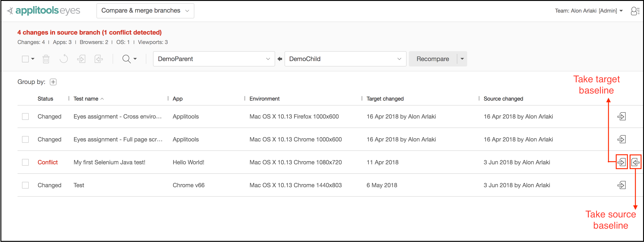644x242 pixels.
Task: Click the toolbar trash delete icon
Action: click(46, 59)
